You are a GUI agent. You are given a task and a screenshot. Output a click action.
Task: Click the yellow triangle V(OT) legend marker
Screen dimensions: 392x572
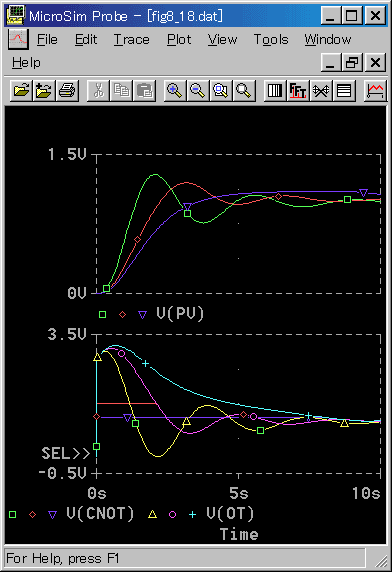[152, 514]
